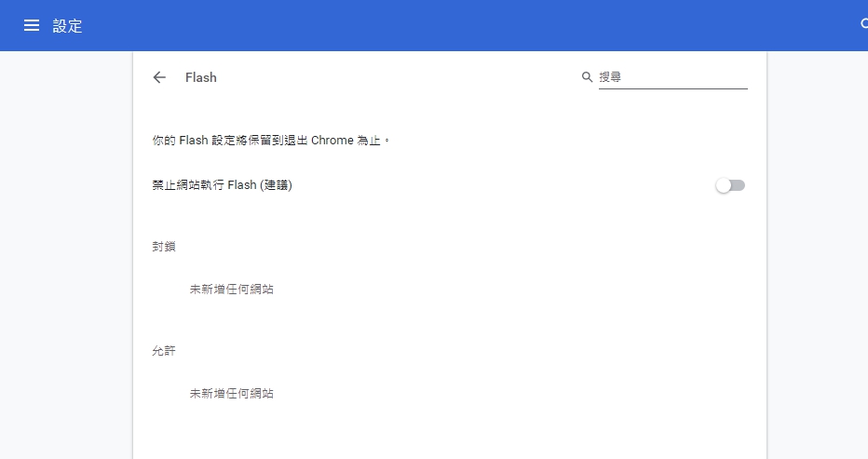
Task: Select 未新增任何網站 under 封鎖
Action: [231, 289]
